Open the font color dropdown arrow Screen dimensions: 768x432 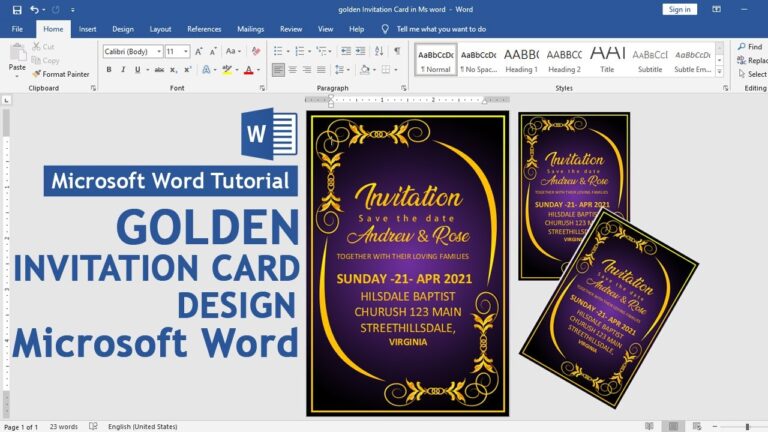point(259,70)
